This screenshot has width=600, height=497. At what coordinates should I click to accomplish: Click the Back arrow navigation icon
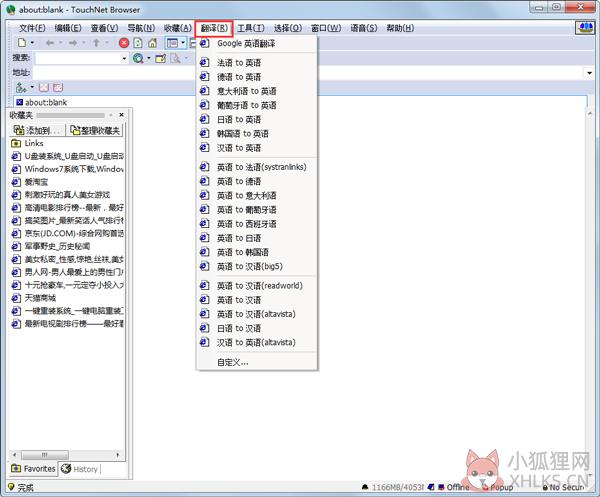point(49,43)
